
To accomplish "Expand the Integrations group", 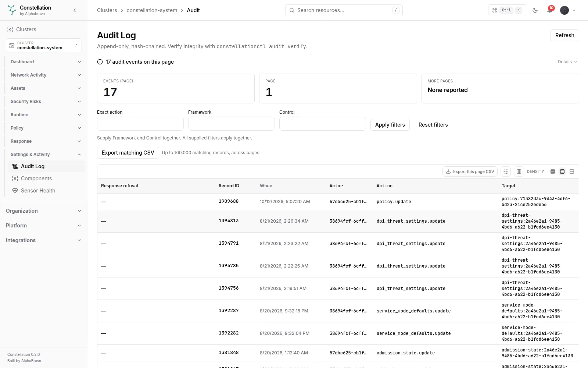I will click(44, 240).
